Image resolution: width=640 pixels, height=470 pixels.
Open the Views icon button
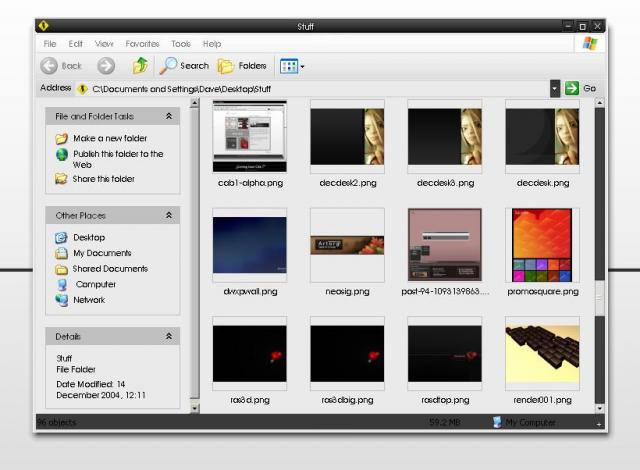click(289, 66)
